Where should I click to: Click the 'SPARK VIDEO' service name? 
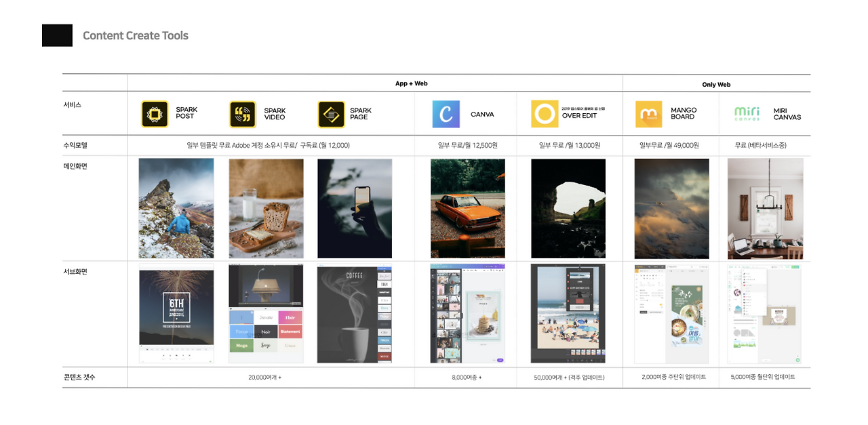click(x=275, y=114)
